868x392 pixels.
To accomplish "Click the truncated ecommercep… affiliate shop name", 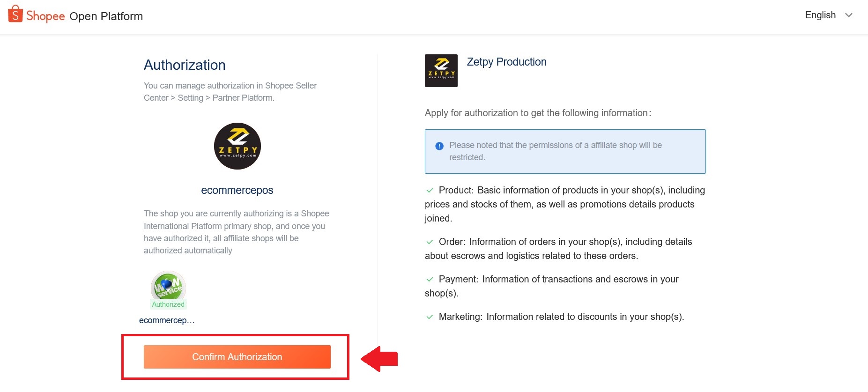I will [167, 320].
